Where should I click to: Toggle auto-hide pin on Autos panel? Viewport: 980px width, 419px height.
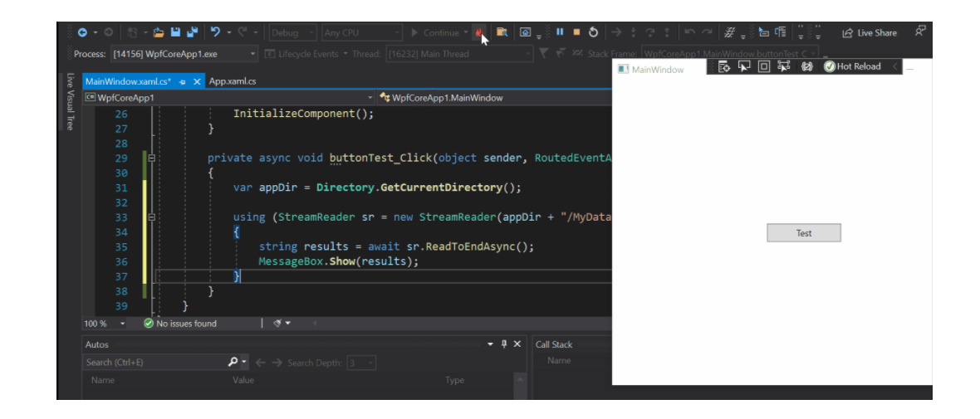point(503,344)
